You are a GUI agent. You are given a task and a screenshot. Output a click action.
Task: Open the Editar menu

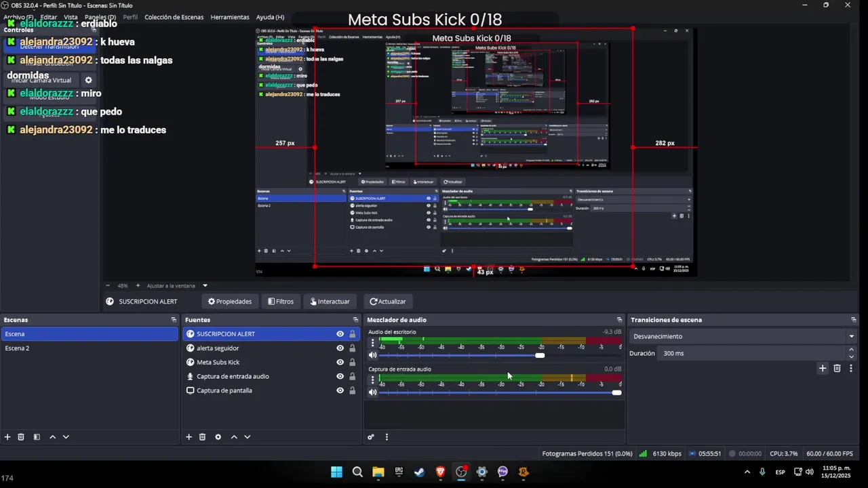coord(49,17)
